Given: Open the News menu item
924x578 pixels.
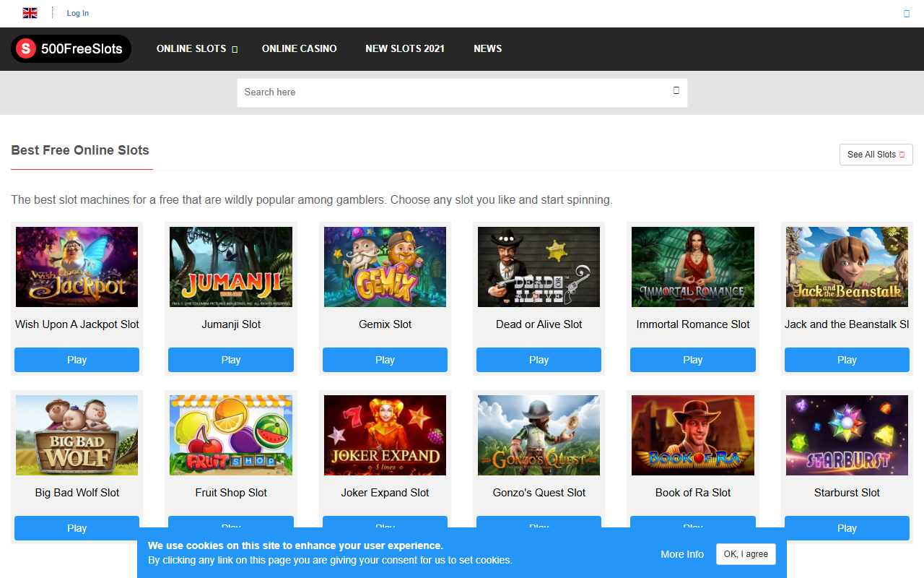Looking at the screenshot, I should pos(488,48).
